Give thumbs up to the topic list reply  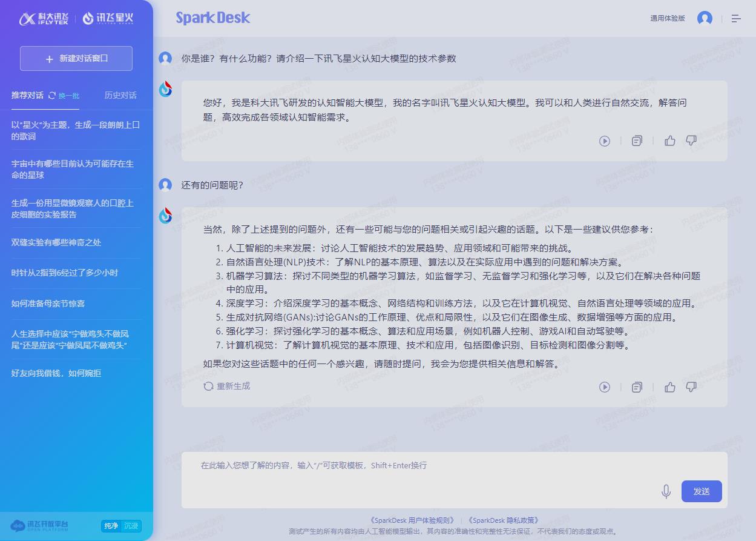[x=670, y=387]
